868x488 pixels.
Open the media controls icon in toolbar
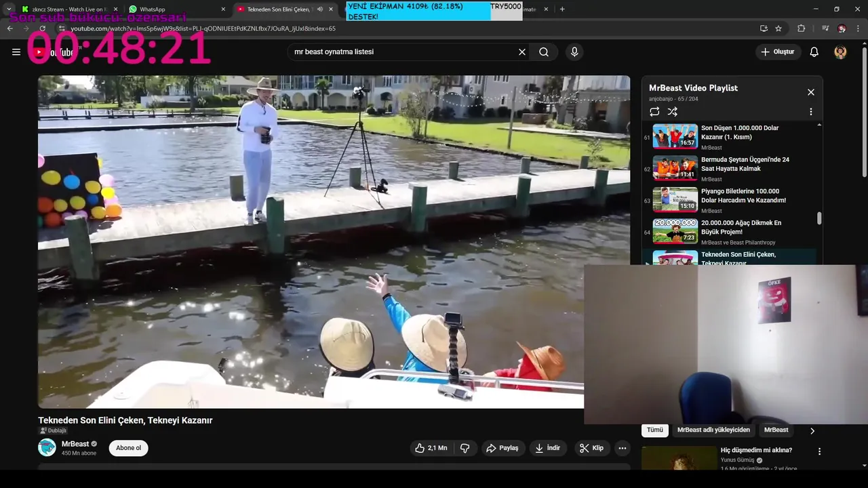point(825,28)
